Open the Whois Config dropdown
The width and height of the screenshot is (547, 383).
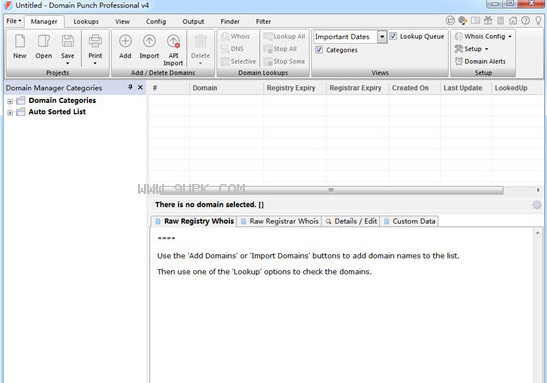(x=484, y=36)
